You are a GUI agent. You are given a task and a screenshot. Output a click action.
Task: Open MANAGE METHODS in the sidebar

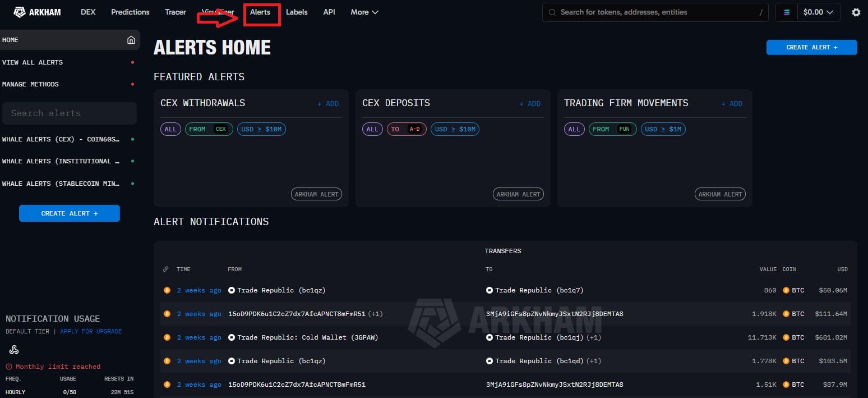coord(69,84)
